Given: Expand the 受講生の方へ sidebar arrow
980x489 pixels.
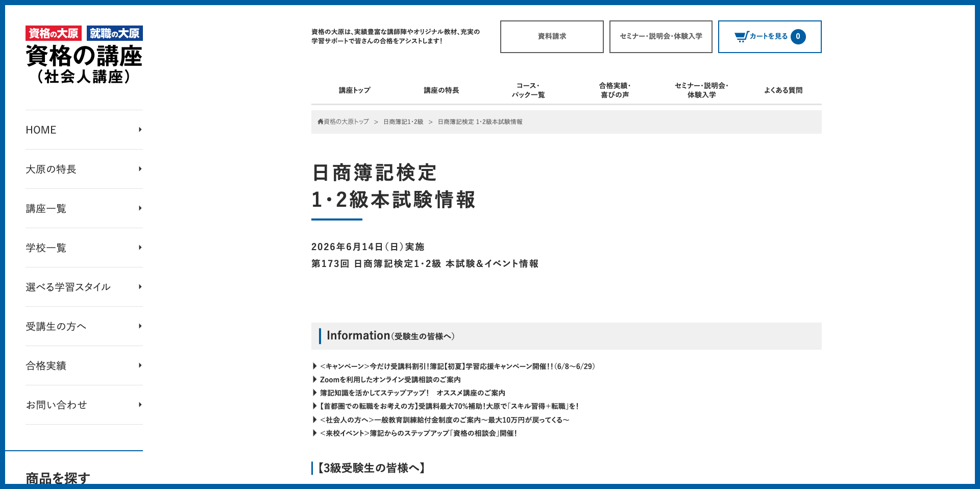Looking at the screenshot, I should 140,326.
